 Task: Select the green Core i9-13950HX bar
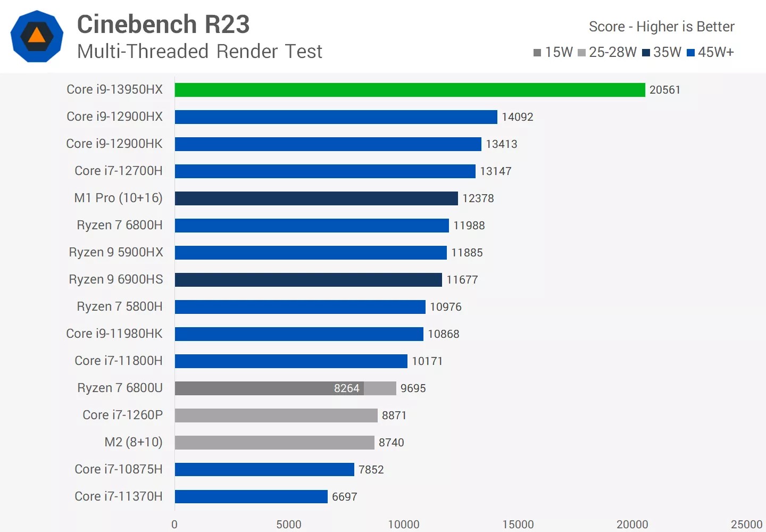tap(410, 90)
